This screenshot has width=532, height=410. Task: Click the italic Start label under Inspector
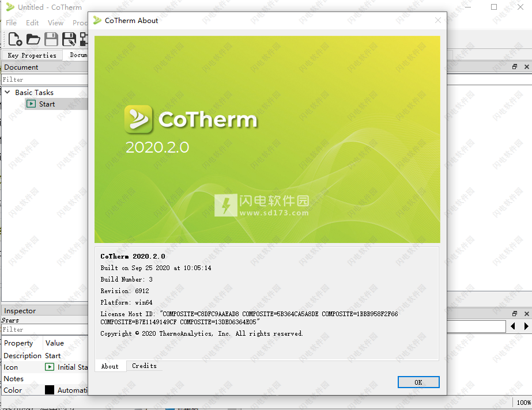click(x=10, y=320)
